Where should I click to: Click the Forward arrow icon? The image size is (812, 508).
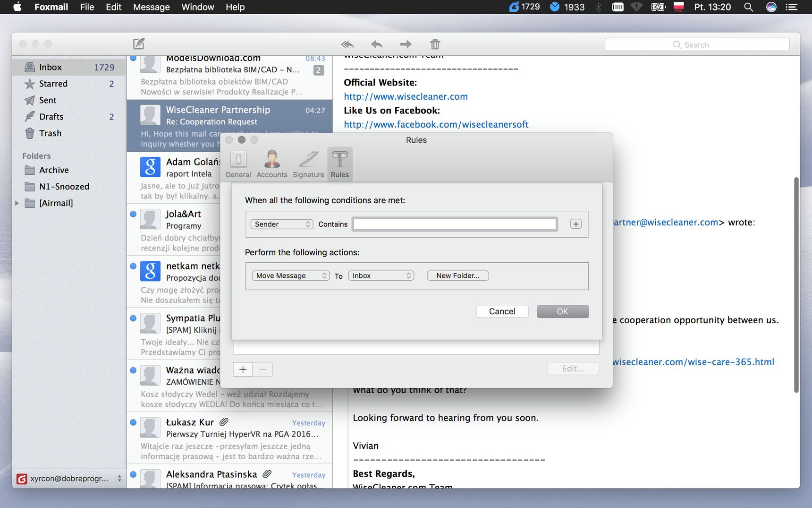point(406,44)
